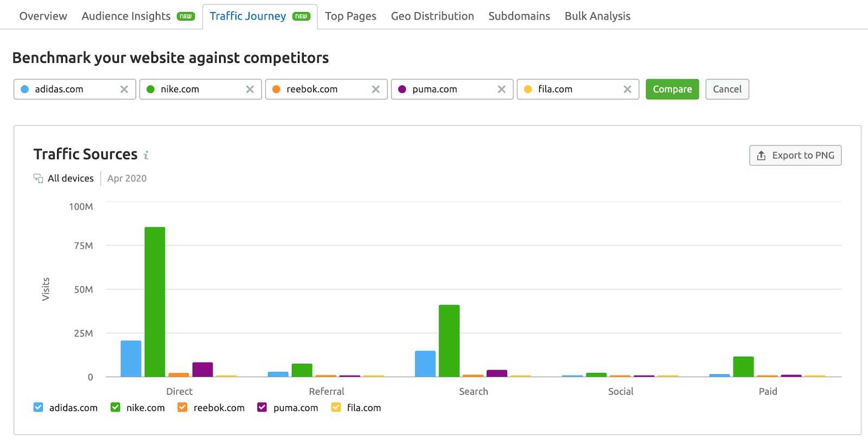Open the Bulk Analysis tab

[x=597, y=16]
